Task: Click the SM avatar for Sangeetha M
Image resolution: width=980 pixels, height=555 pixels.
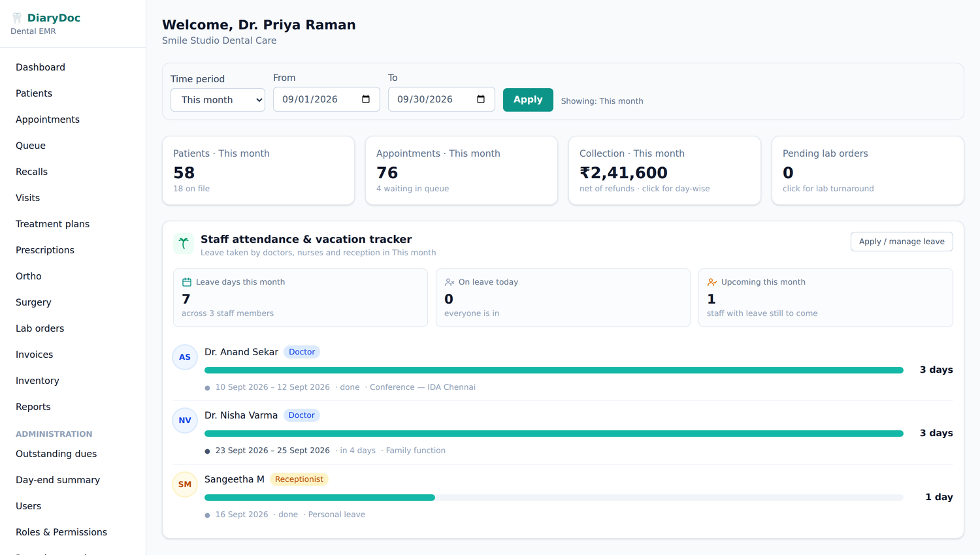Action: (185, 484)
